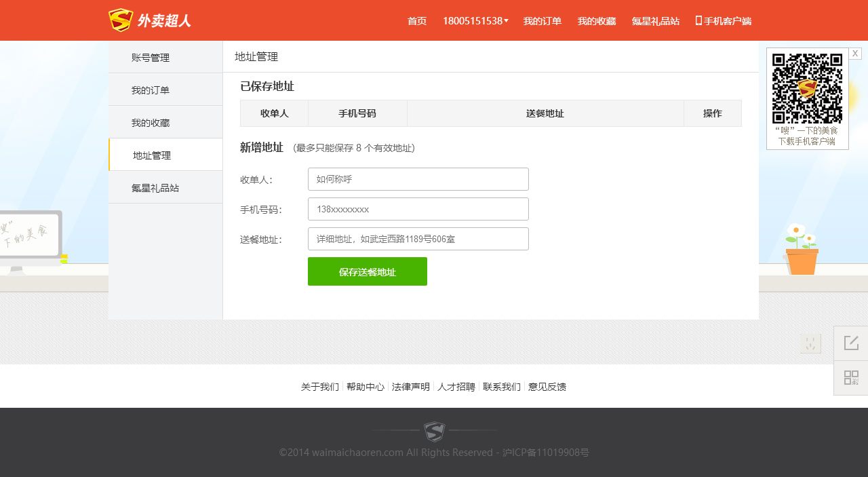Viewport: 868px width, 477px height.
Task: Focus the 手机号码 input field
Action: [418, 209]
